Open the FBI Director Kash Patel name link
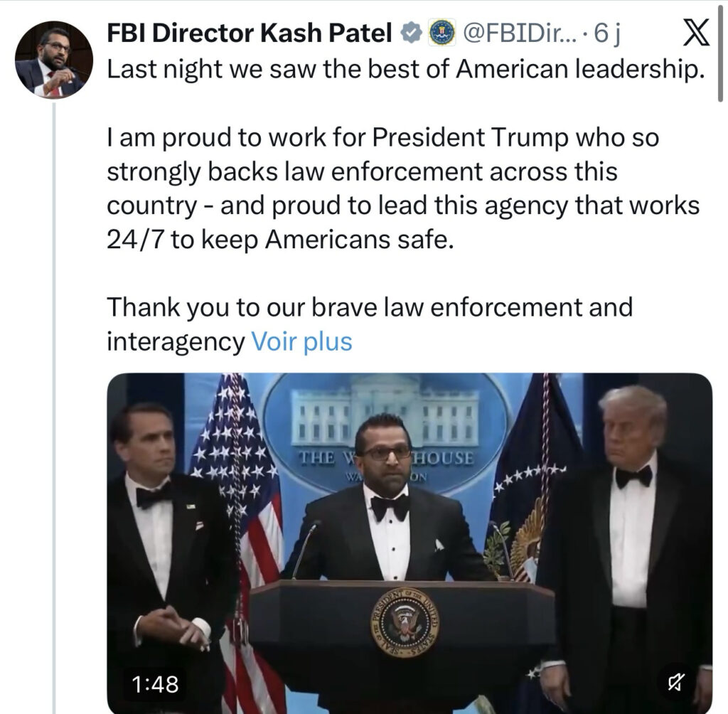 pos(250,33)
